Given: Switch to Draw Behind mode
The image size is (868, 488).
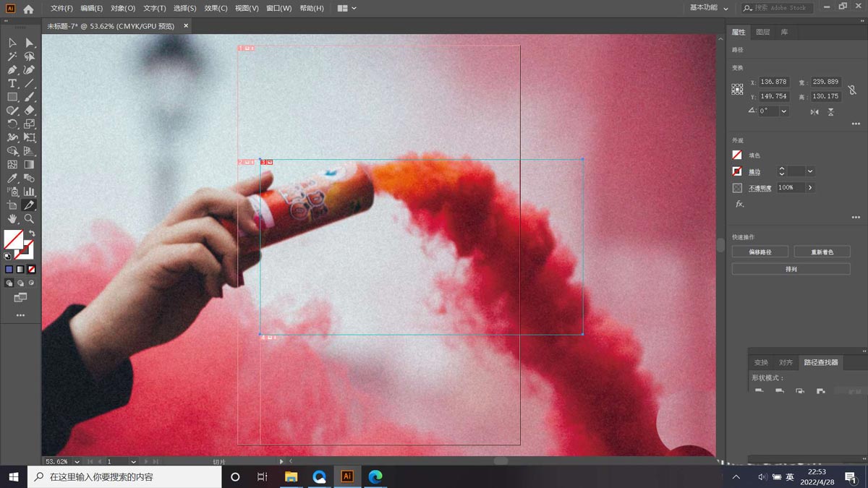Looking at the screenshot, I should click(20, 283).
